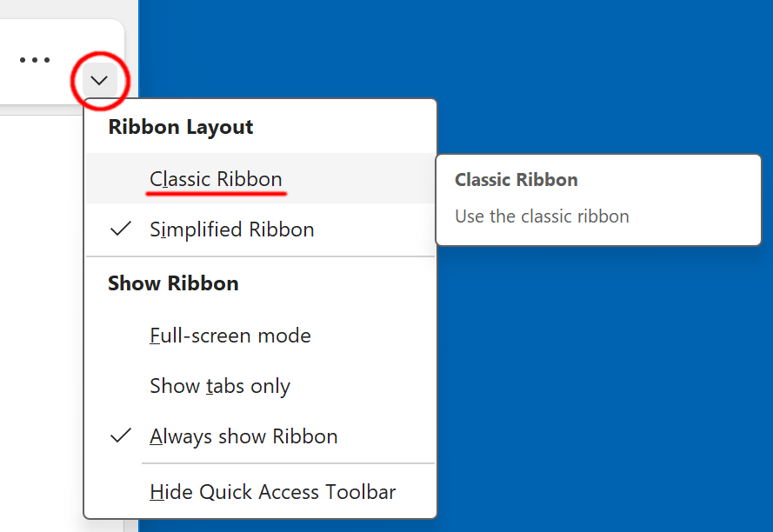Click the blue background to dismiss menu

(609, 391)
